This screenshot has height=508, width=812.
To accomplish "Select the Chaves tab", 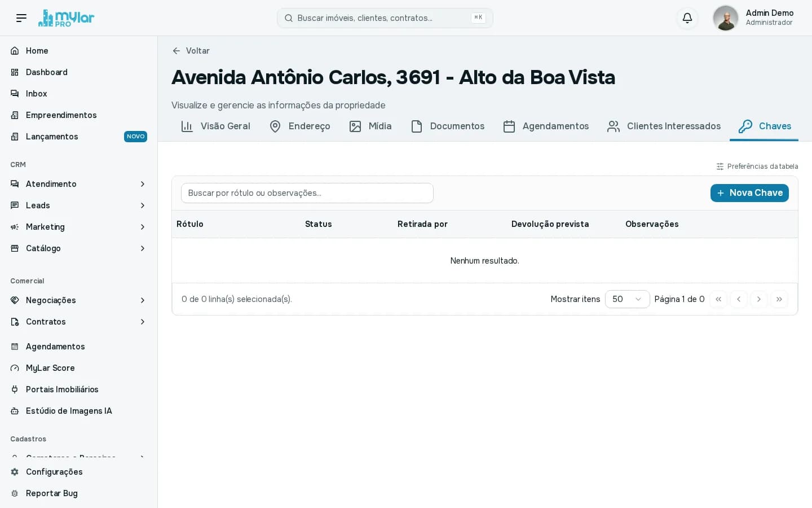I will (764, 126).
